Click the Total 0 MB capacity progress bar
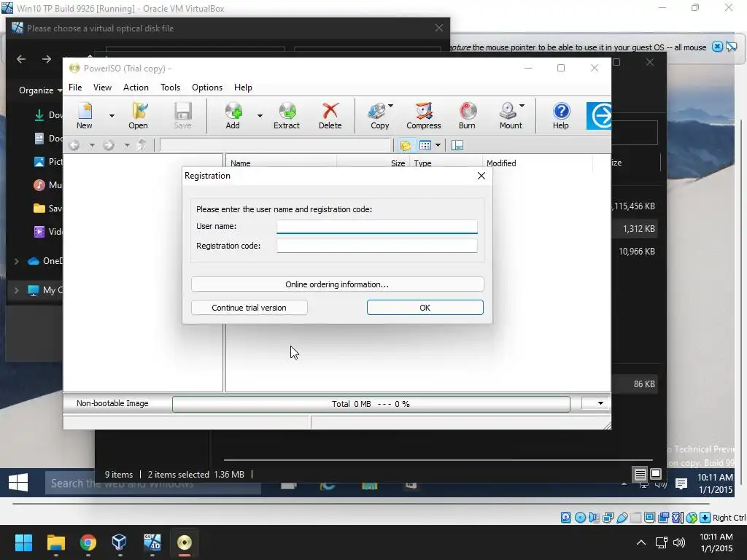 click(371, 404)
